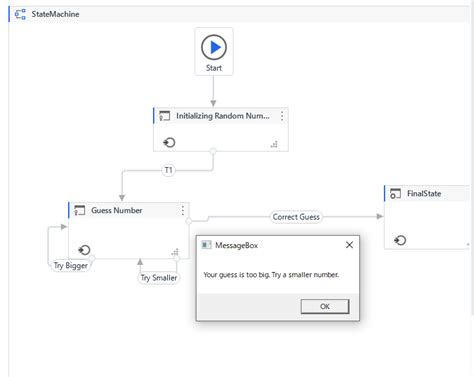Click resize grip of Initializing Random Num state

tap(274, 144)
